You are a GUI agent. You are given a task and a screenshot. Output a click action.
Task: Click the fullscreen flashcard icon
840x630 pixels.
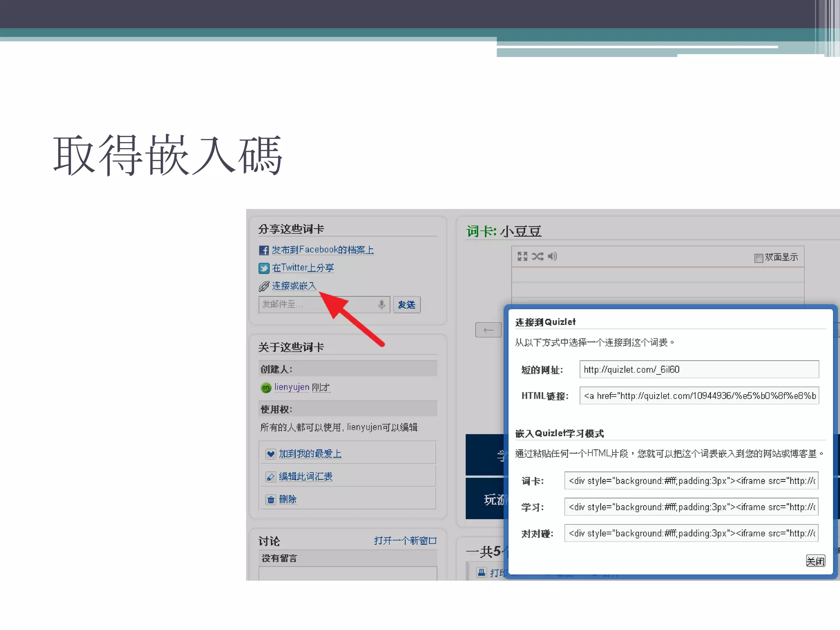(522, 257)
